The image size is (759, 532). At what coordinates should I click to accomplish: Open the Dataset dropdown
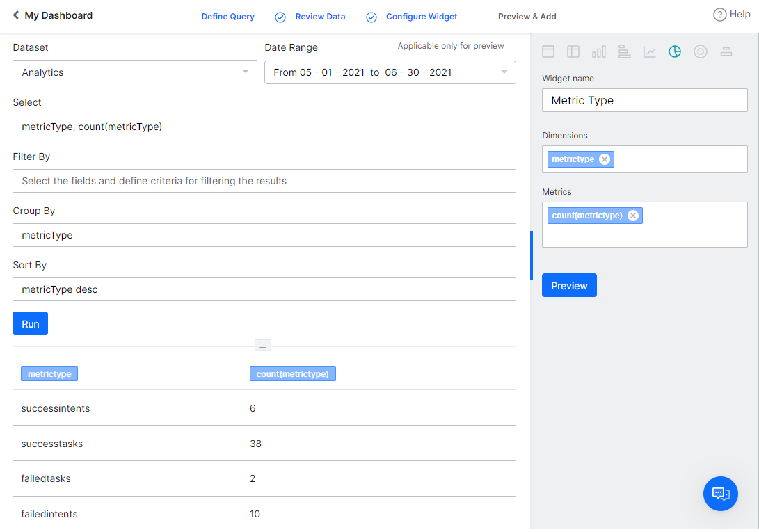point(134,72)
